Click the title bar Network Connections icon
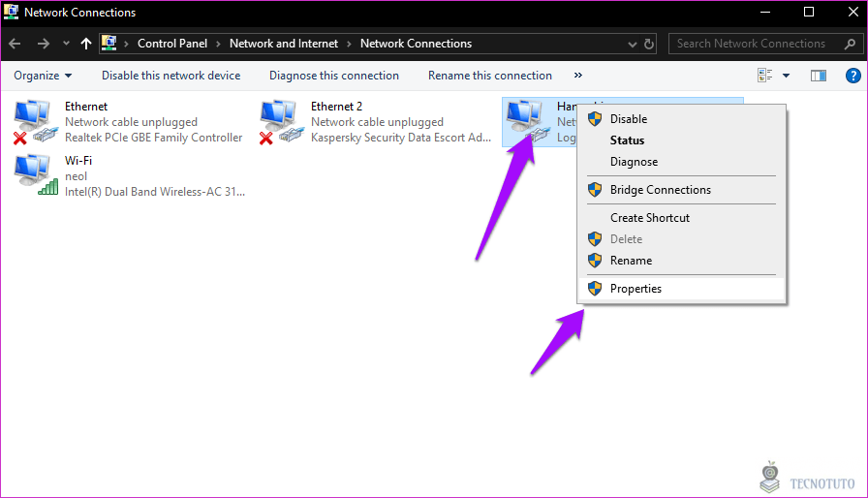Viewport: 868px width, 498px height. point(11,12)
